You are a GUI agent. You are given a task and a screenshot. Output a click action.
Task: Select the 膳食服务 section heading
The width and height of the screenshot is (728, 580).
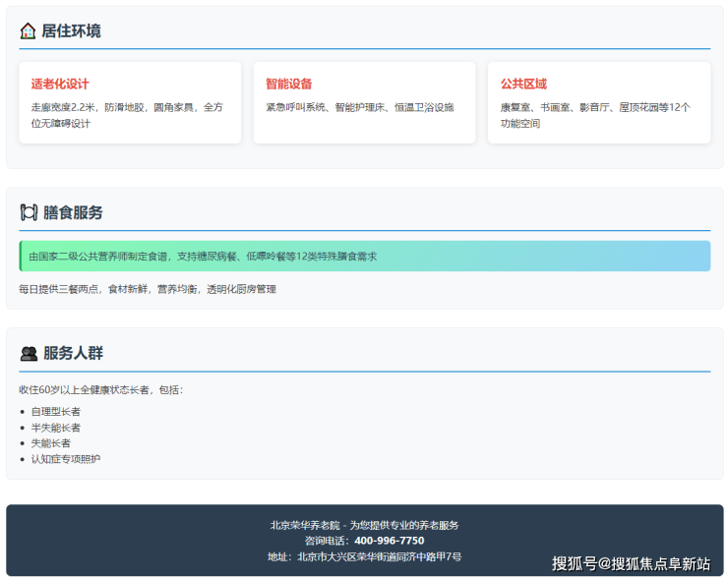pos(73,212)
